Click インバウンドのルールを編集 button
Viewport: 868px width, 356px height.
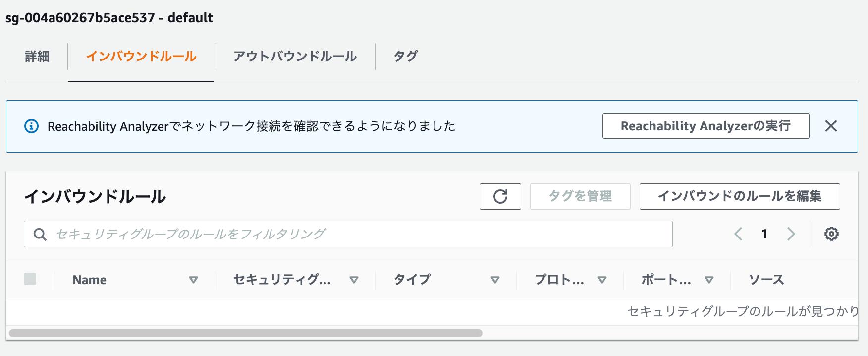pyautogui.click(x=739, y=196)
